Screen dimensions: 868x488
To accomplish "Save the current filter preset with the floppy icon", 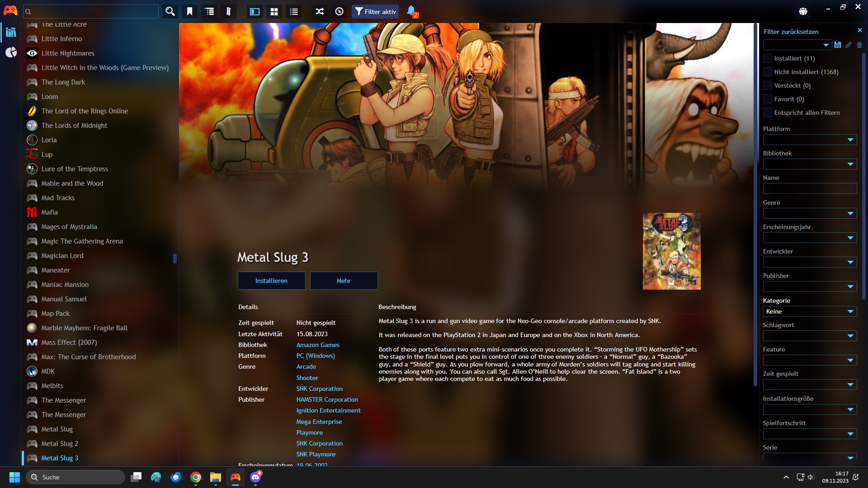I will [x=838, y=45].
